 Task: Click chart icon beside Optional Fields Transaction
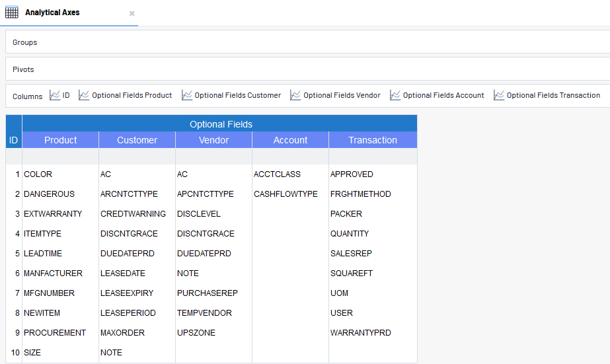(499, 95)
